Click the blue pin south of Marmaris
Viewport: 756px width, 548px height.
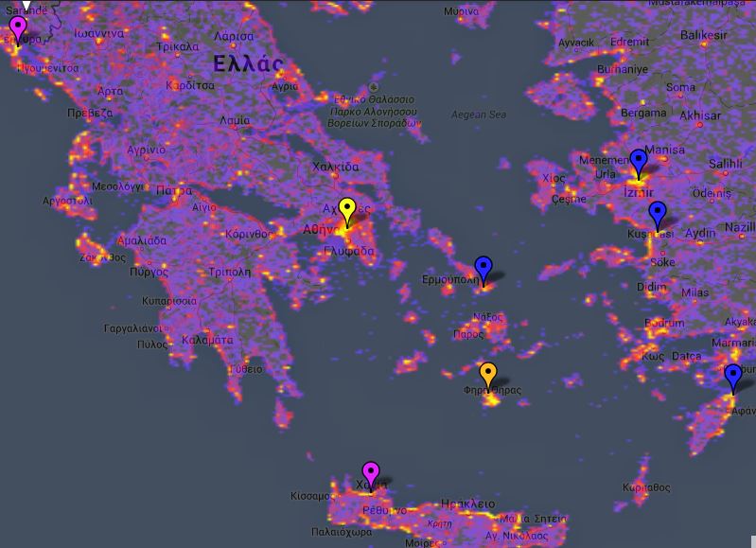pos(732,376)
